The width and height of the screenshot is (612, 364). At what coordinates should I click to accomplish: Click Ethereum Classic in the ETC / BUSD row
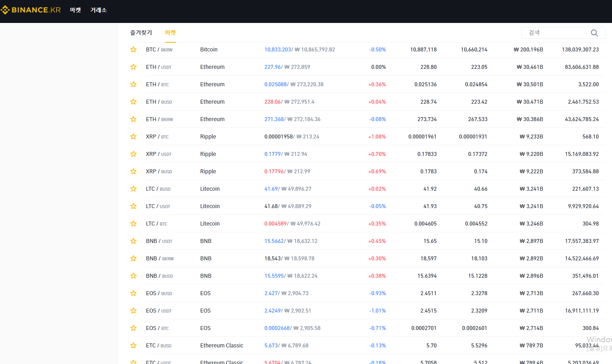pos(222,345)
